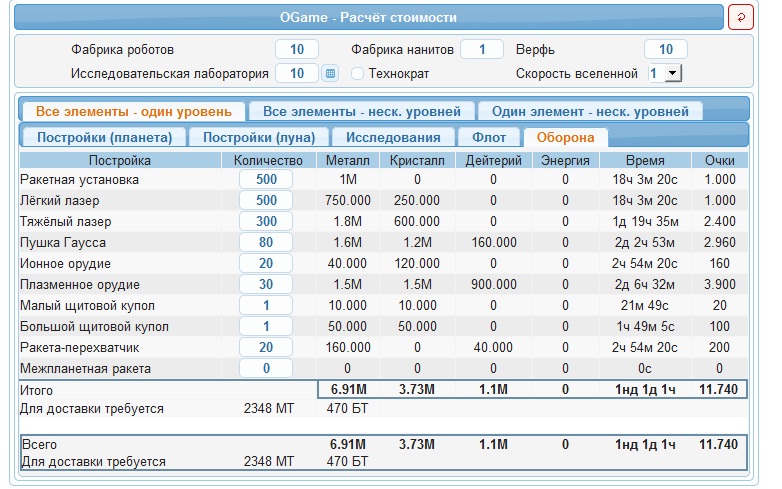Click the Время column header
This screenshot has width=782, height=489.
tap(645, 161)
